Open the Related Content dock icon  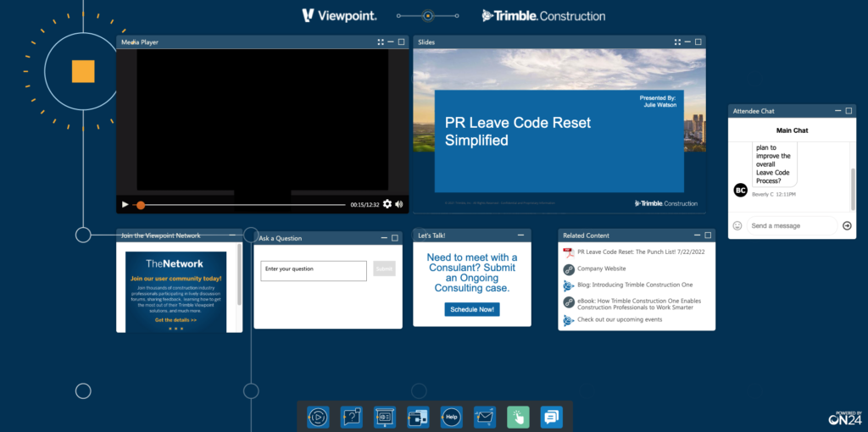418,417
